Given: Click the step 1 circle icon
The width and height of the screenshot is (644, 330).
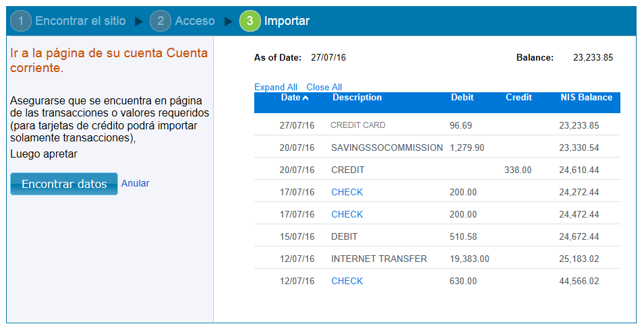Looking at the screenshot, I should click(x=21, y=22).
